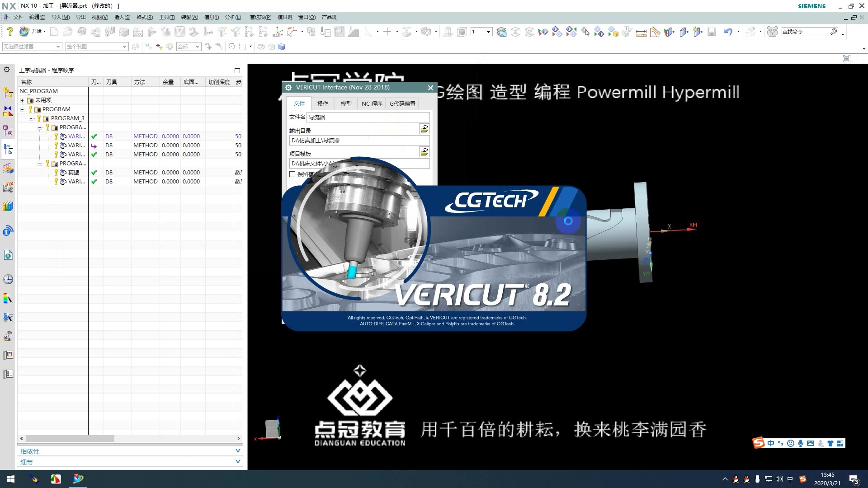
Task: Switch to the NC 程序 tab in VERICUT
Action: tap(372, 103)
